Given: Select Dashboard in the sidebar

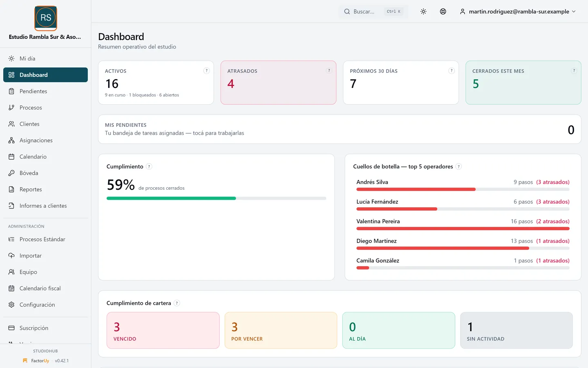Looking at the screenshot, I should point(45,75).
